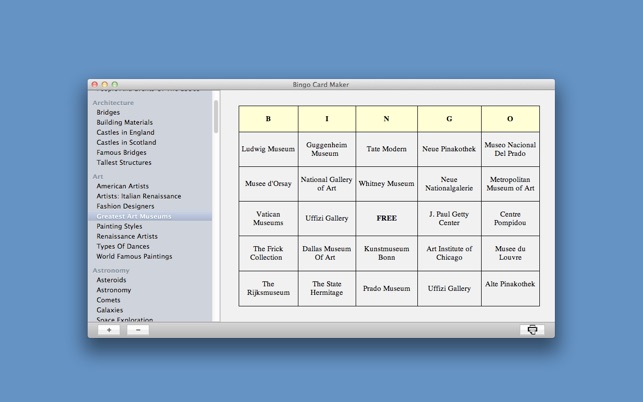Select Bridges in the sidebar
The image size is (643, 402).
(x=108, y=113)
